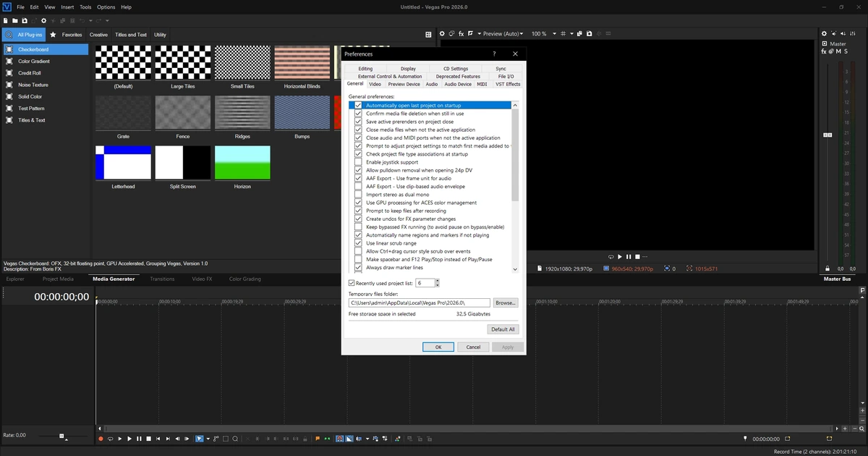Toggle Import stereo as dual mono checkbox

click(358, 195)
